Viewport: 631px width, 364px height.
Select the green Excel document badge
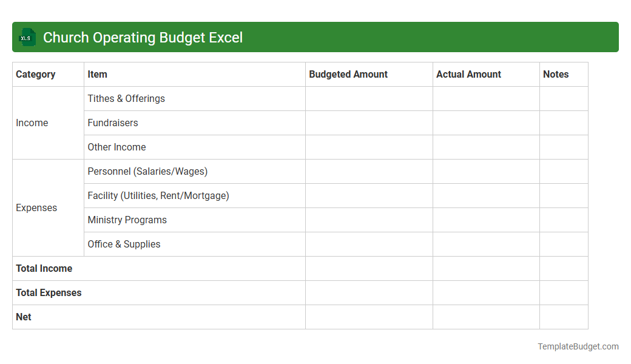point(27,37)
